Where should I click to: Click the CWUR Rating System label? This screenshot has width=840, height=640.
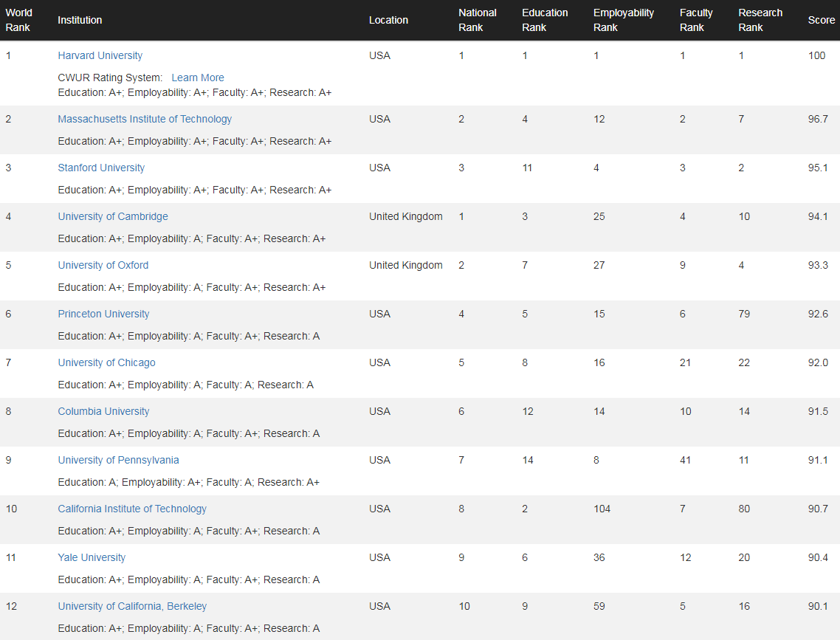pyautogui.click(x=110, y=78)
